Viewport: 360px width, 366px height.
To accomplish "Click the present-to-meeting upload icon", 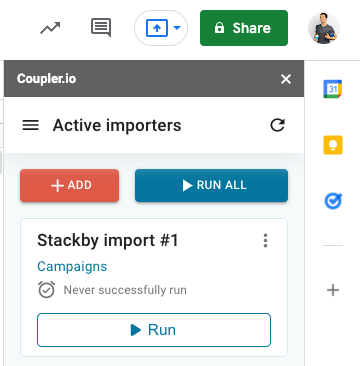I will point(157,28).
